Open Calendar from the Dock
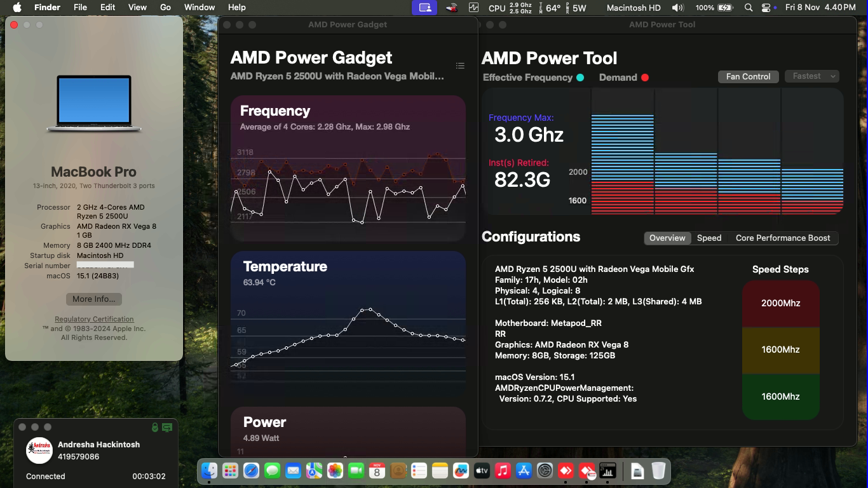The image size is (868, 488). (377, 471)
